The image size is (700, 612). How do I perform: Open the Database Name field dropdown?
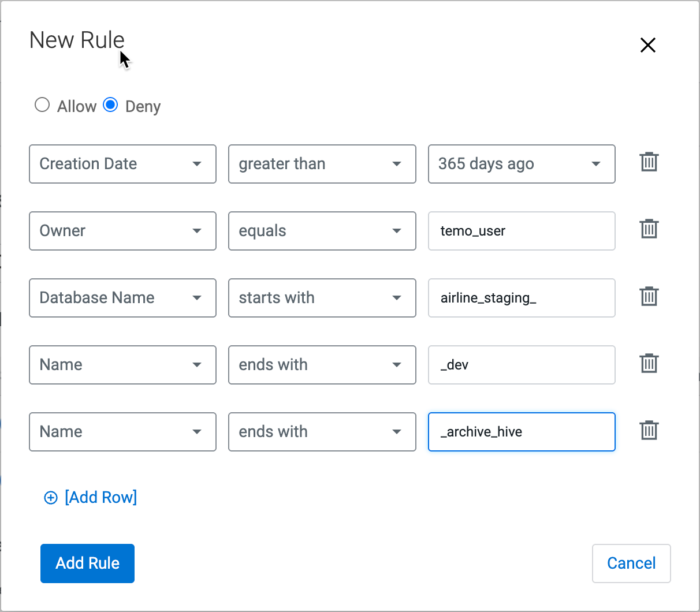coord(122,298)
